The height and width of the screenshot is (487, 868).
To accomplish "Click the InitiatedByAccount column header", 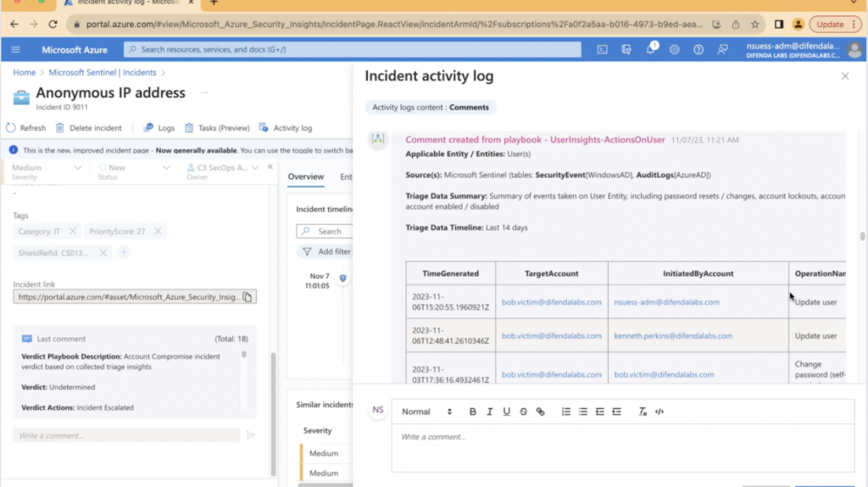I will 698,274.
